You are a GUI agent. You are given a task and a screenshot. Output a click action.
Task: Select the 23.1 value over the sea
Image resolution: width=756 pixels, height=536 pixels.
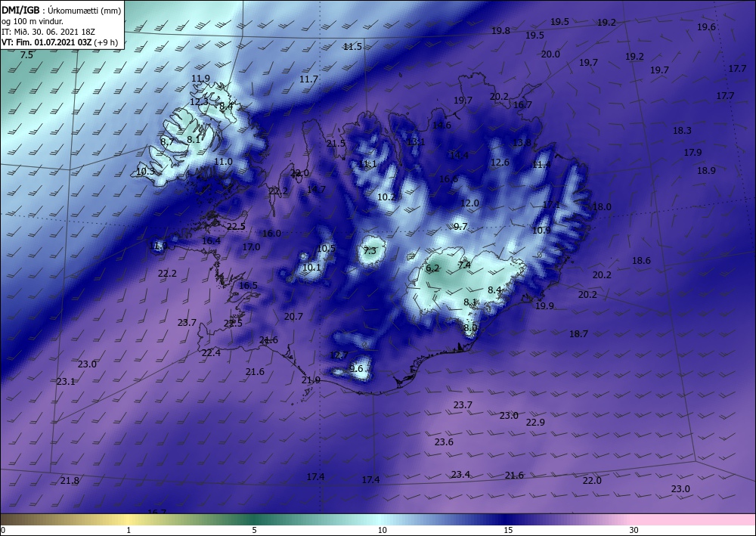pyautogui.click(x=66, y=381)
